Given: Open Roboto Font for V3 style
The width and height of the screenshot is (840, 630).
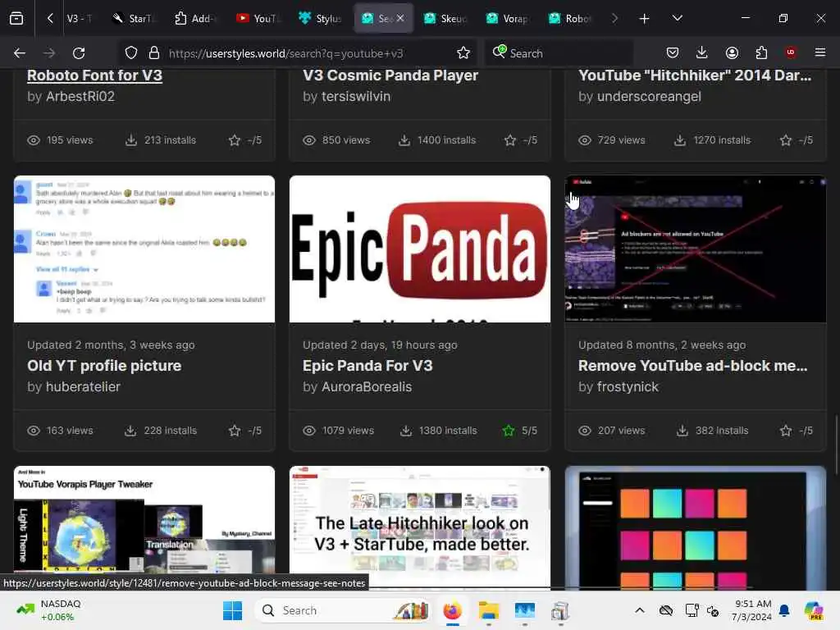Looking at the screenshot, I should coord(95,75).
